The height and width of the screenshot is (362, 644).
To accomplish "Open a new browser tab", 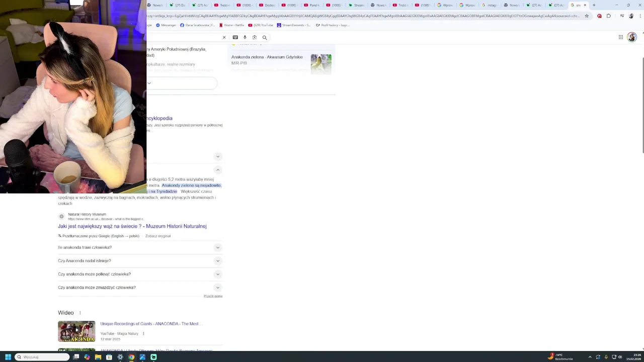I will [594, 5].
